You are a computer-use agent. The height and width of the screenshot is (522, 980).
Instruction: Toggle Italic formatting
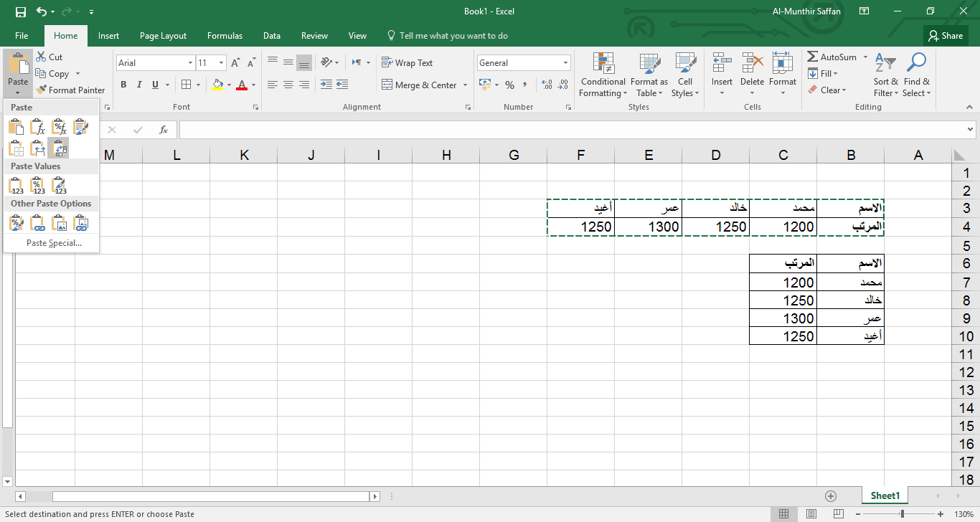click(x=139, y=85)
